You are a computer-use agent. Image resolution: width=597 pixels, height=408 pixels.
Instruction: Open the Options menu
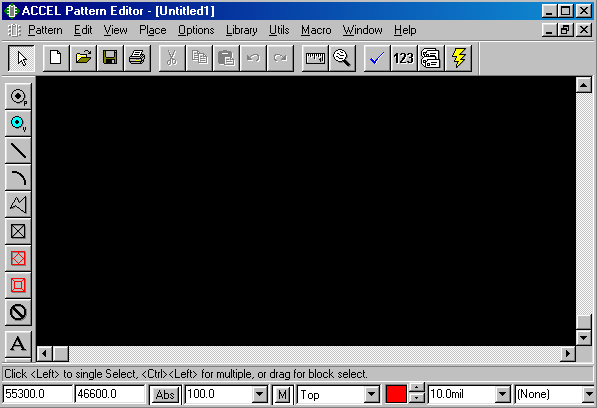tap(196, 30)
